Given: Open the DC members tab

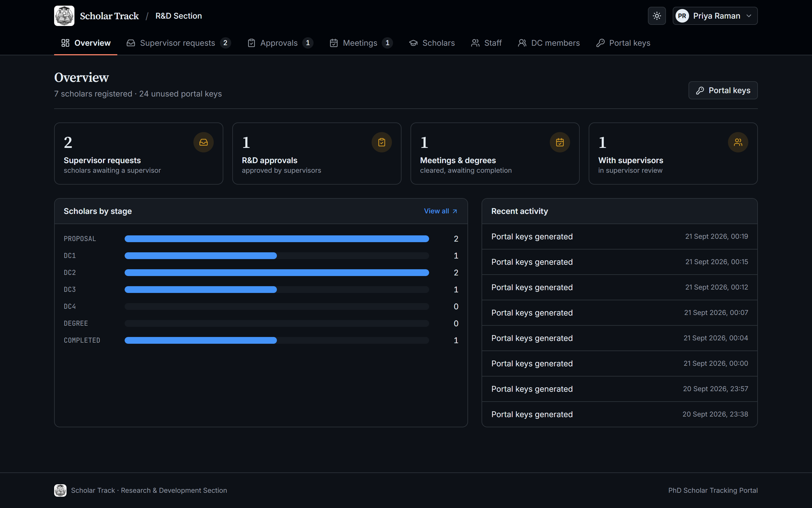Looking at the screenshot, I should (549, 43).
